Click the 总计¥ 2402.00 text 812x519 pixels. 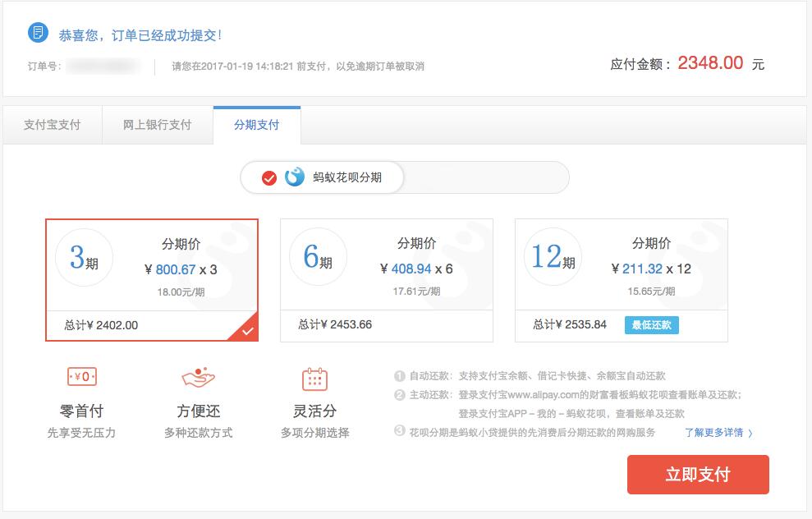pos(101,325)
